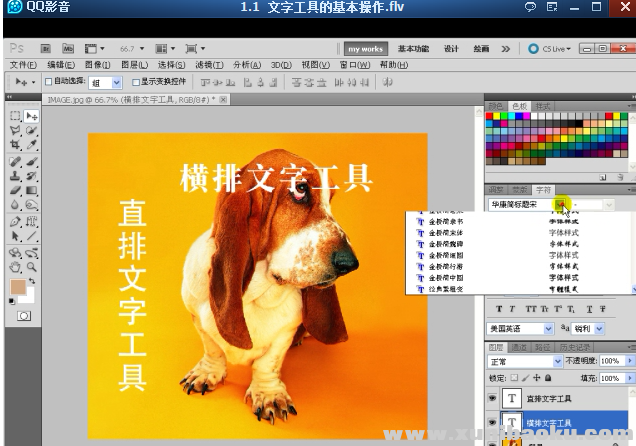This screenshot has width=636, height=446.
Task: Select the Rectangular Marquee tool
Action: (15, 116)
